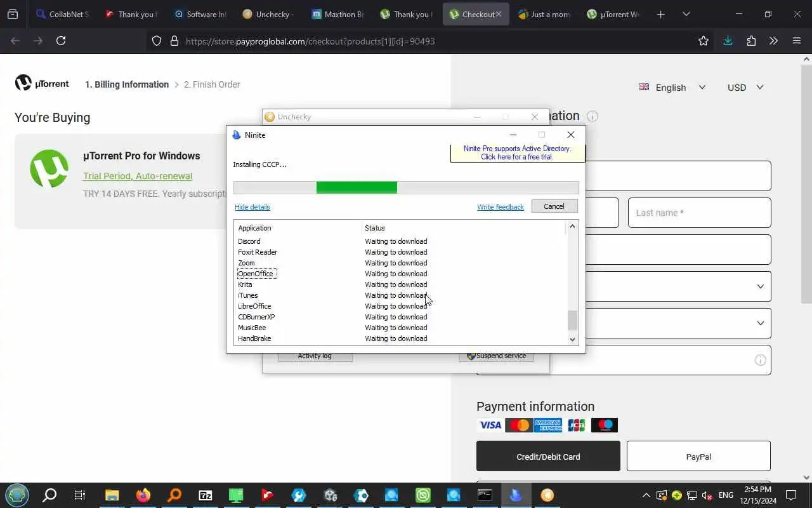This screenshot has width=812, height=508.
Task: Click the billing information info icon
Action: point(593,116)
